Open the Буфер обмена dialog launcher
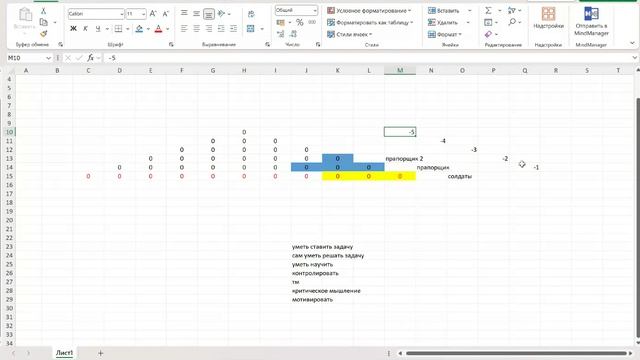The height and width of the screenshot is (360, 640). (60, 44)
